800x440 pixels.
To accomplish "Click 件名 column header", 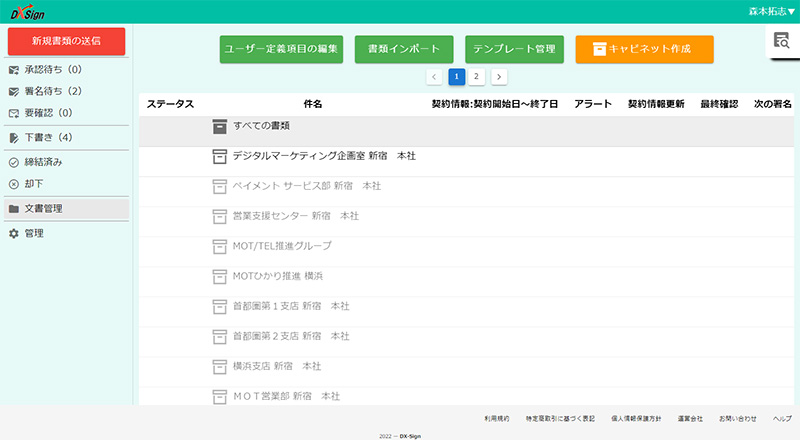I will (313, 104).
